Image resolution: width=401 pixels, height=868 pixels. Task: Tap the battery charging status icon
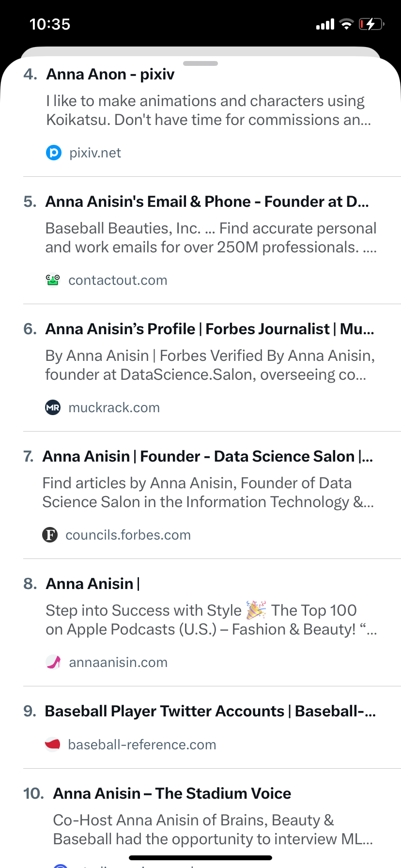pos(371,24)
